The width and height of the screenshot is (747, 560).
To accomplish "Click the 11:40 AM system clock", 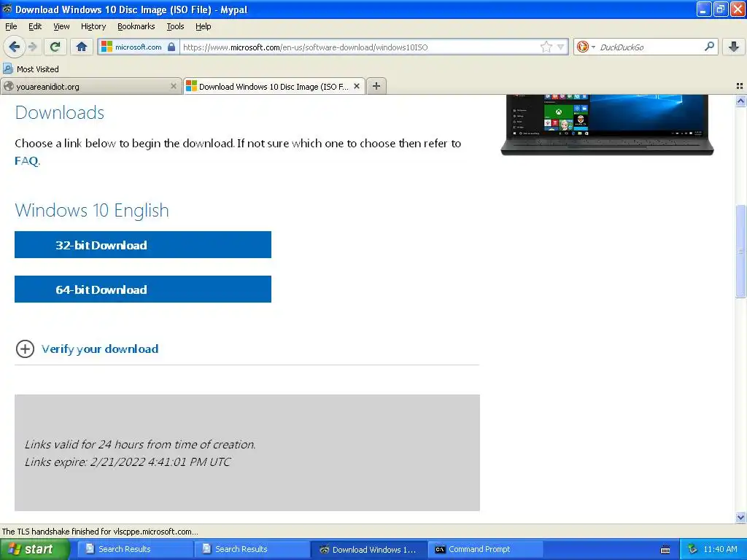I will [x=720, y=550].
